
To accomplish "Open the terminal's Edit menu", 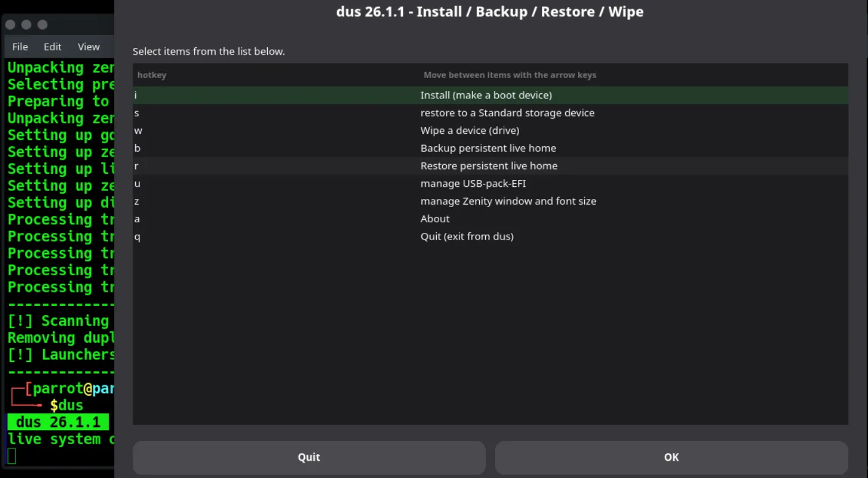I will [52, 47].
